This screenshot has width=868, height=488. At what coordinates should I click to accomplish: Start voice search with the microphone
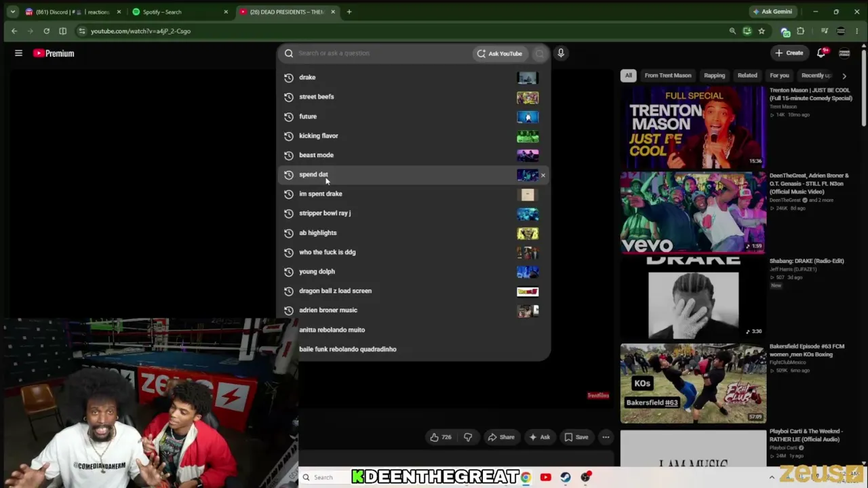pyautogui.click(x=561, y=53)
